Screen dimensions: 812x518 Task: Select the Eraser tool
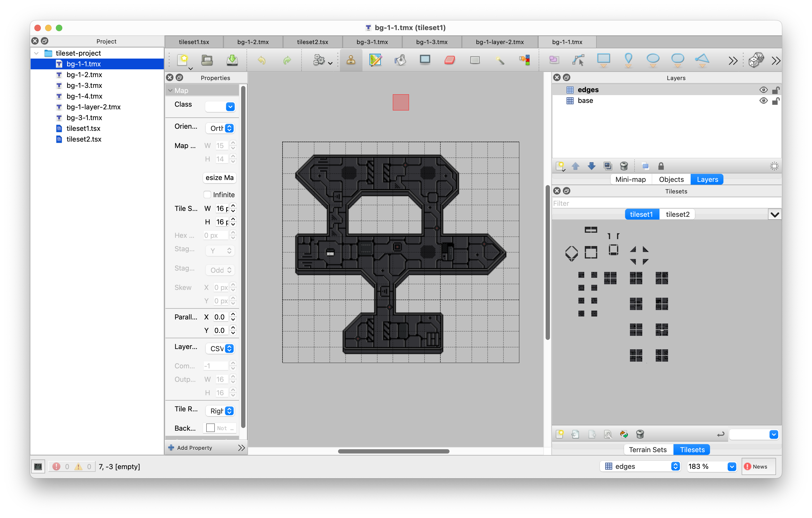pyautogui.click(x=450, y=60)
